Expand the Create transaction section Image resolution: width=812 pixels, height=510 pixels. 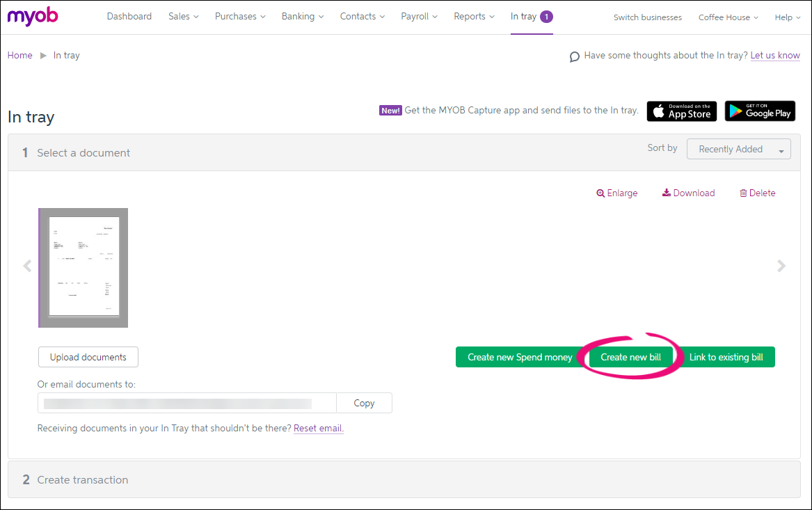(x=82, y=479)
